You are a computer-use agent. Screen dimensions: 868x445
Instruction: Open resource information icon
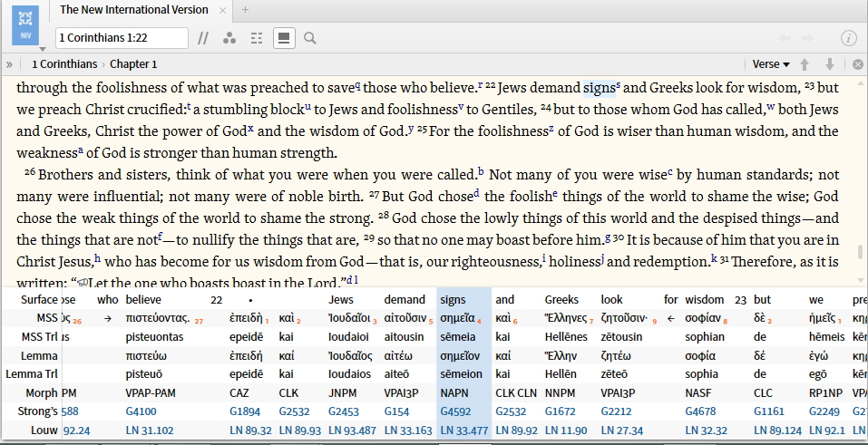coord(849,38)
